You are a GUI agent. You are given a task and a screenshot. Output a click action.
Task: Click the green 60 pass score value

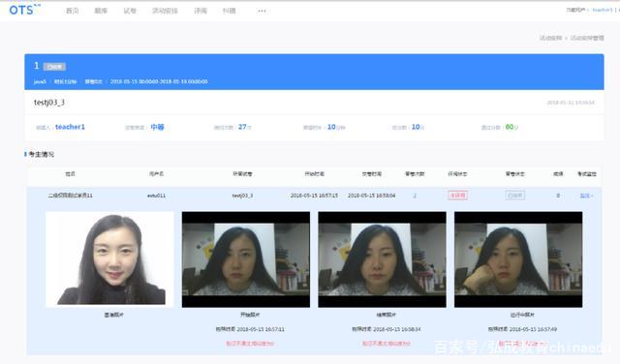pyautogui.click(x=510, y=127)
